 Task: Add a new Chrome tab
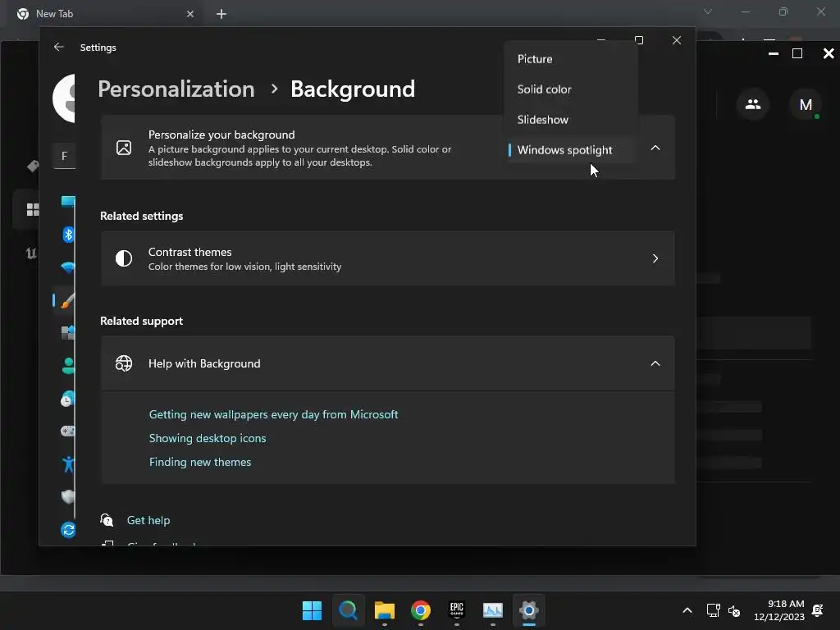point(221,14)
